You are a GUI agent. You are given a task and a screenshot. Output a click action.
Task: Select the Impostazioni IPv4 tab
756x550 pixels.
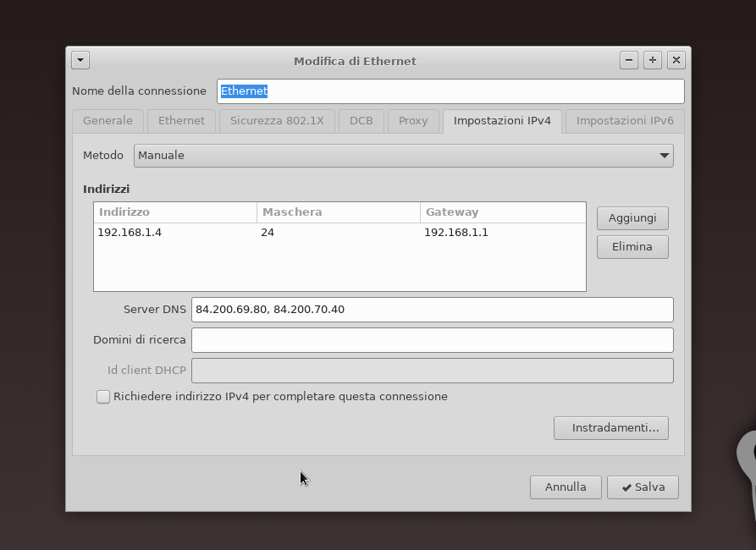[502, 121]
